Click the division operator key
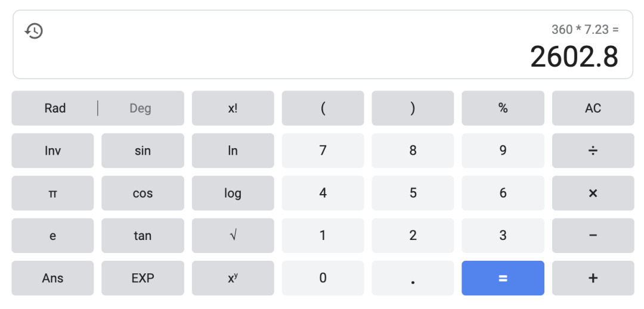Image resolution: width=644 pixels, height=309 pixels. point(593,151)
